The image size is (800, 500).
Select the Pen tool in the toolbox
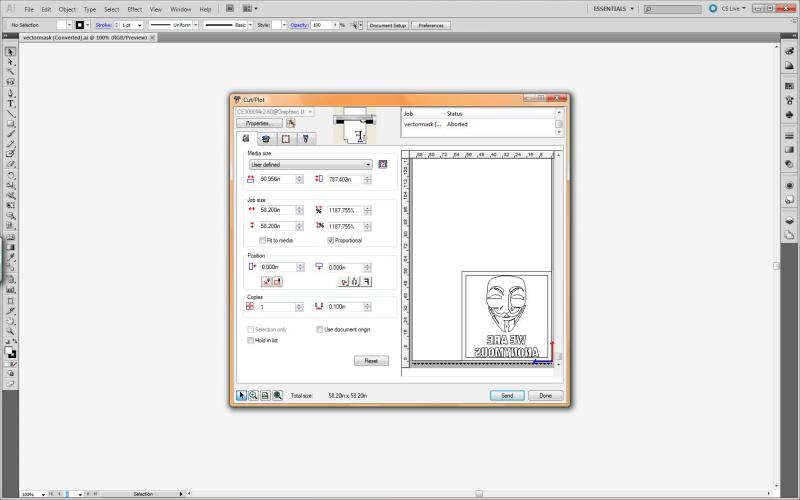pyautogui.click(x=10, y=93)
